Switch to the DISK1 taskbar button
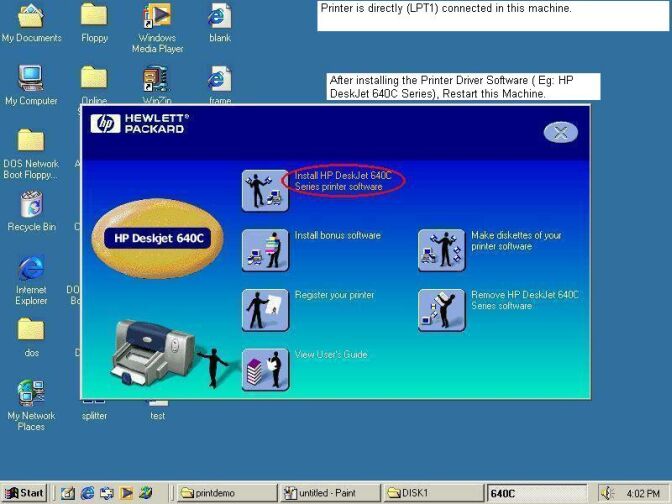 [x=434, y=493]
